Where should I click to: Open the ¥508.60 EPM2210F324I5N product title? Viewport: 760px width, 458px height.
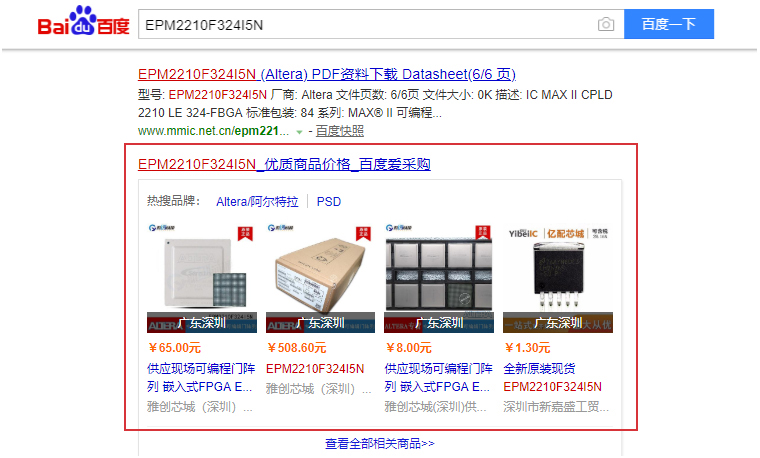point(315,369)
